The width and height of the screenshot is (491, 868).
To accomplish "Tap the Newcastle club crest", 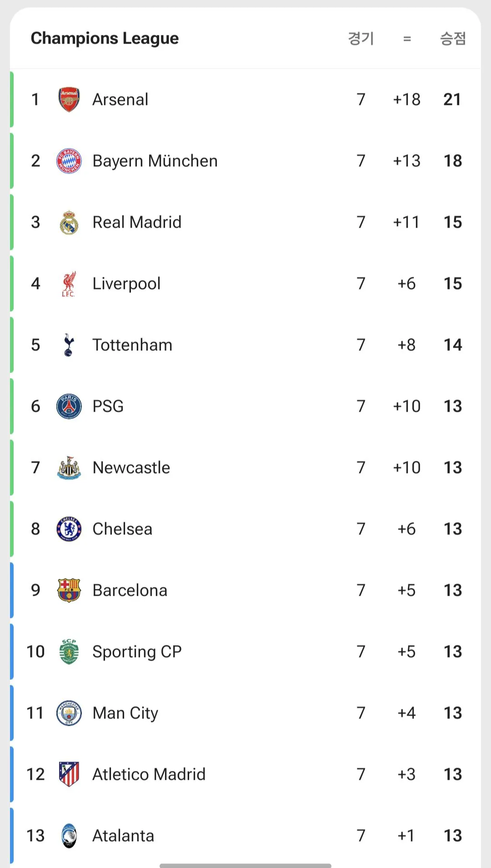I will (69, 468).
